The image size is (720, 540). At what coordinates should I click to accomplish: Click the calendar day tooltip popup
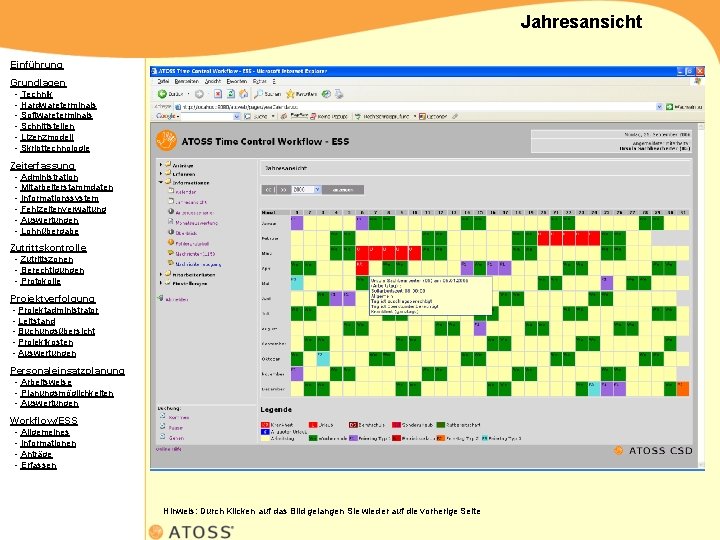click(x=431, y=296)
